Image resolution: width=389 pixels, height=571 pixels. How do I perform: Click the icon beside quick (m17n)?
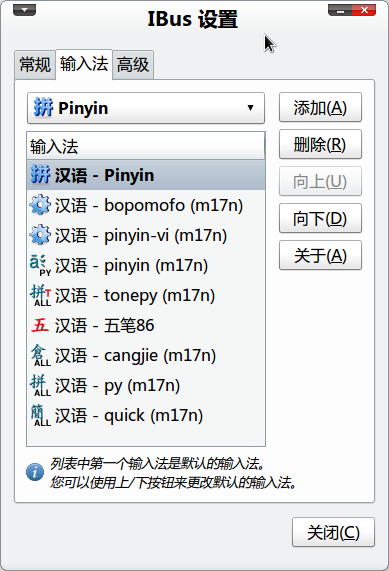(40, 416)
